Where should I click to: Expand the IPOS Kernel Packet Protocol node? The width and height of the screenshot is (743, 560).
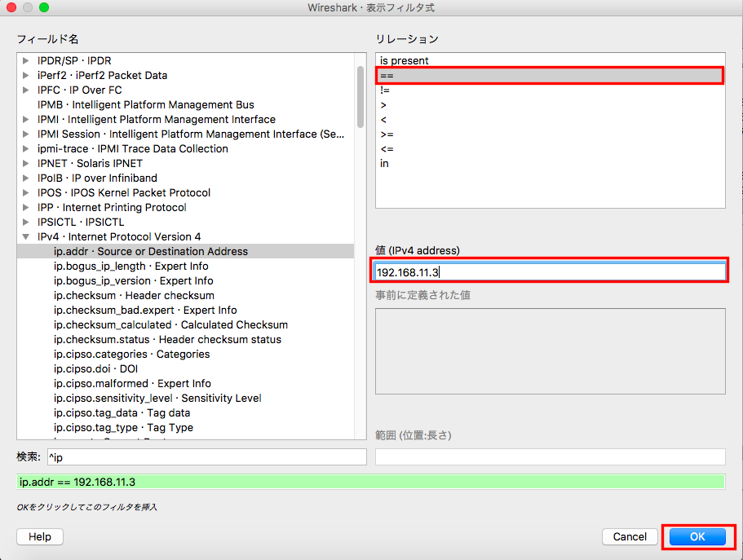(25, 193)
